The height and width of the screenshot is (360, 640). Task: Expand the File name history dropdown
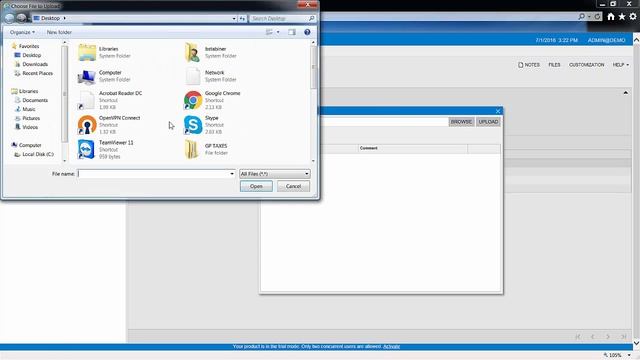tap(232, 174)
